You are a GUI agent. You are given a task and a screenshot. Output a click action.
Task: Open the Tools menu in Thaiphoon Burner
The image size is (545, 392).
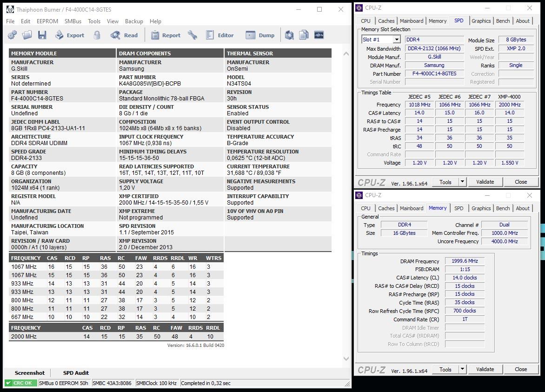point(94,21)
